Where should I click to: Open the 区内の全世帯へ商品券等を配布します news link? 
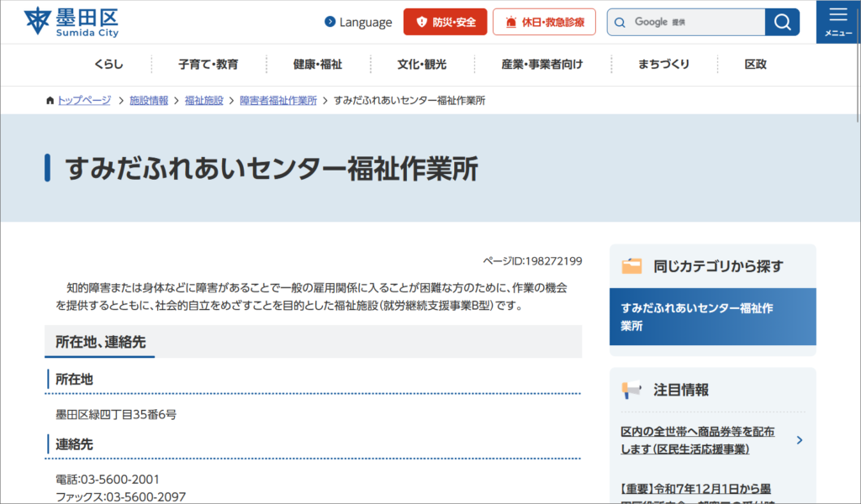698,440
